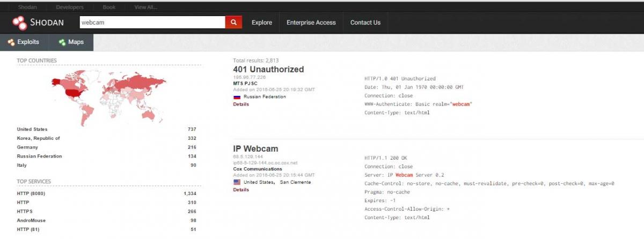Click the 1,334 count for HTTP (8080)
This screenshot has width=644, height=239.
(x=190, y=193)
